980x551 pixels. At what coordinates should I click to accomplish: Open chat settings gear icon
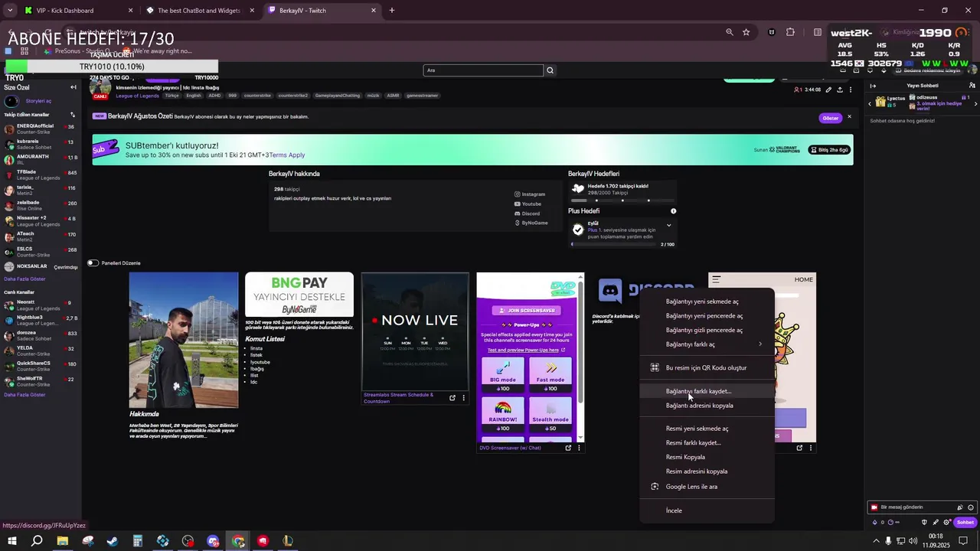point(946,523)
